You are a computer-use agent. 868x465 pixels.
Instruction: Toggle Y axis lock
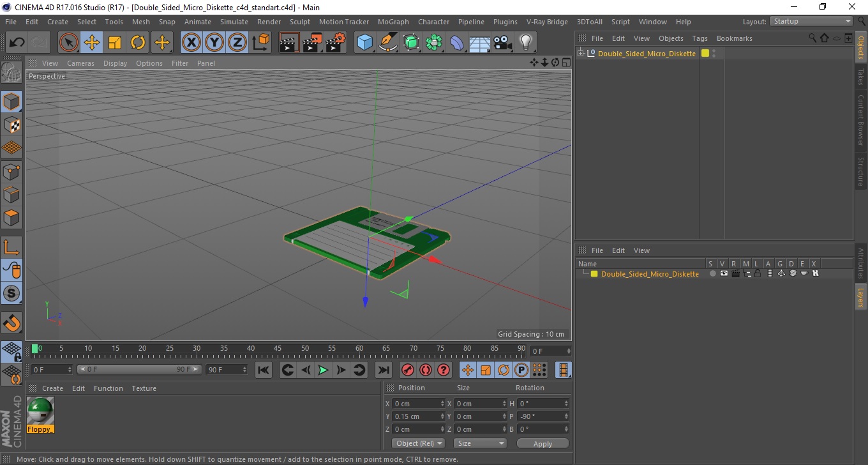tap(214, 43)
